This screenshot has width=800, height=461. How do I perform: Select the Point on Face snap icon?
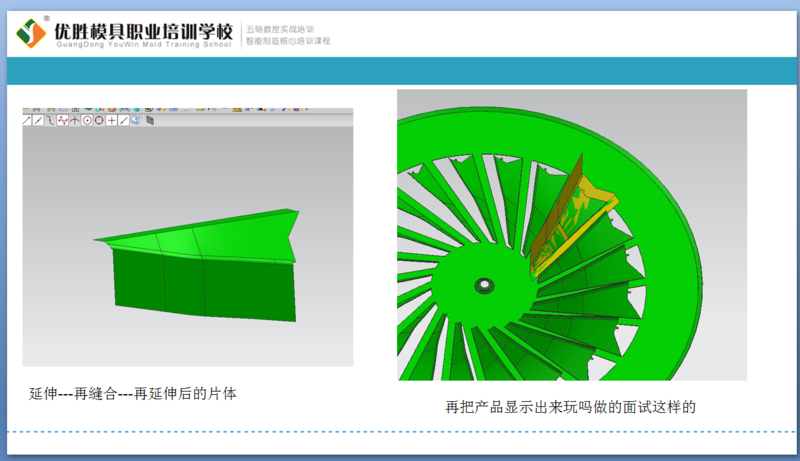[x=136, y=120]
